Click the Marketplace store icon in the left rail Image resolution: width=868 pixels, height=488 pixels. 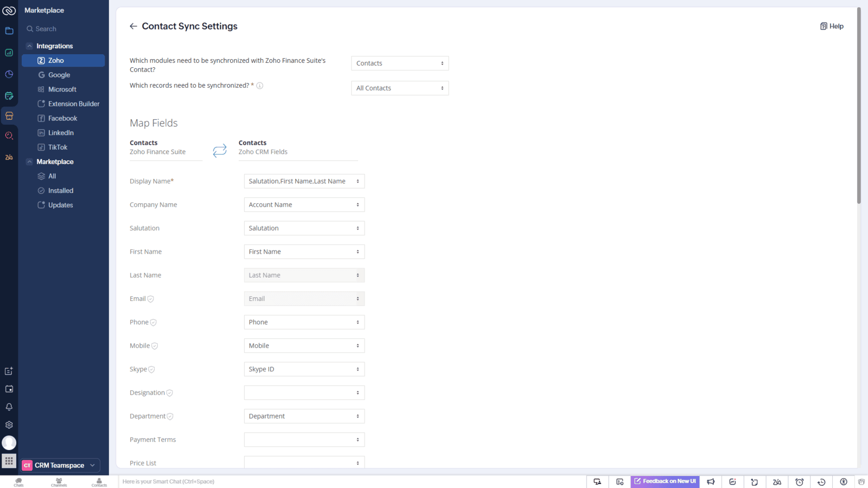click(x=9, y=115)
